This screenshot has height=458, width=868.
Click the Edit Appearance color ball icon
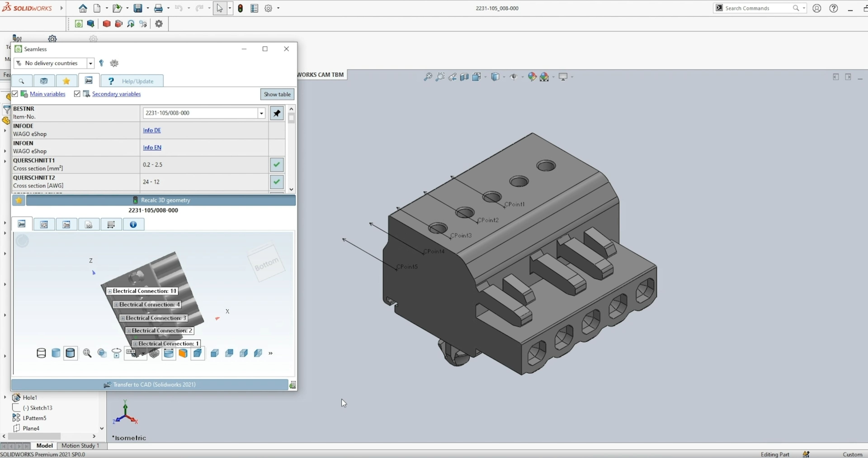click(532, 77)
